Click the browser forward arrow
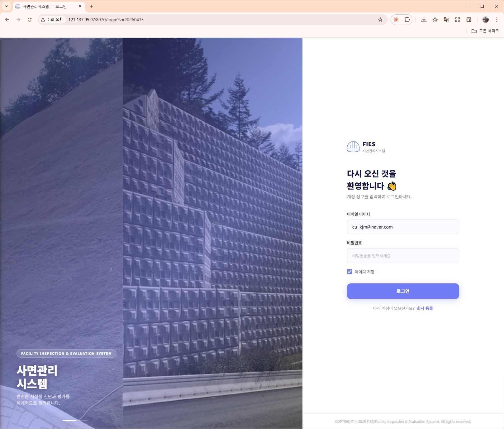 click(x=18, y=20)
